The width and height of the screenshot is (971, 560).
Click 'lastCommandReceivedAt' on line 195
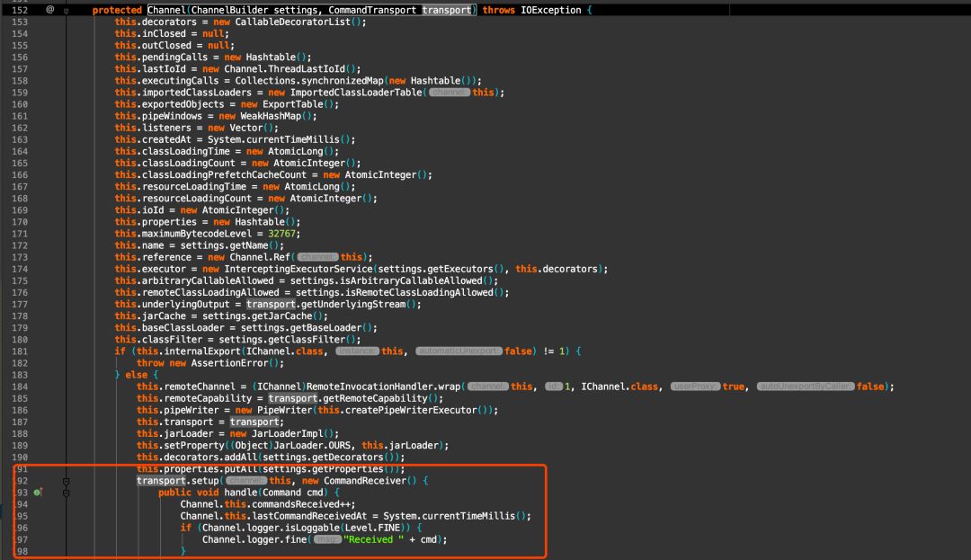tap(309, 516)
